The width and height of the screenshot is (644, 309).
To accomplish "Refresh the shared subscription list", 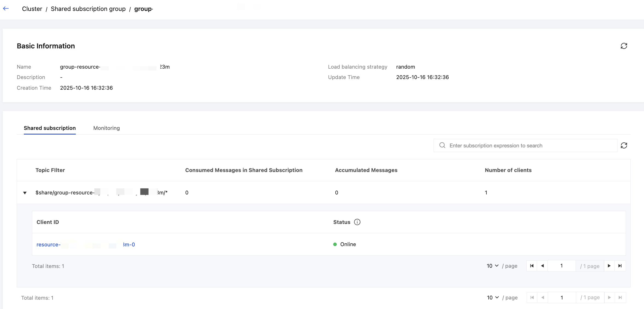I will (x=624, y=145).
